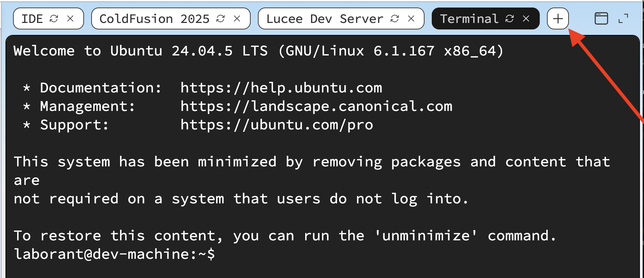
Task: Close the IDE tab
Action: [x=70, y=18]
